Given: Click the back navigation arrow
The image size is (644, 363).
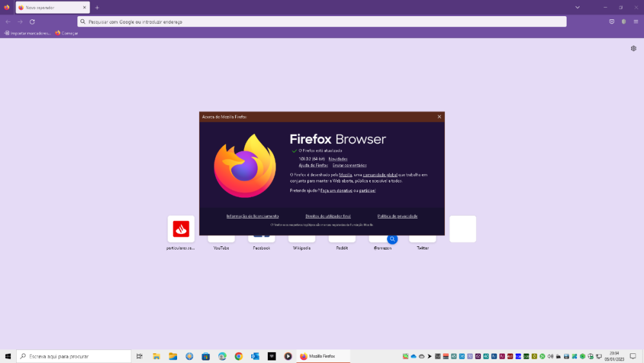Looking at the screenshot, I should pyautogui.click(x=8, y=22).
